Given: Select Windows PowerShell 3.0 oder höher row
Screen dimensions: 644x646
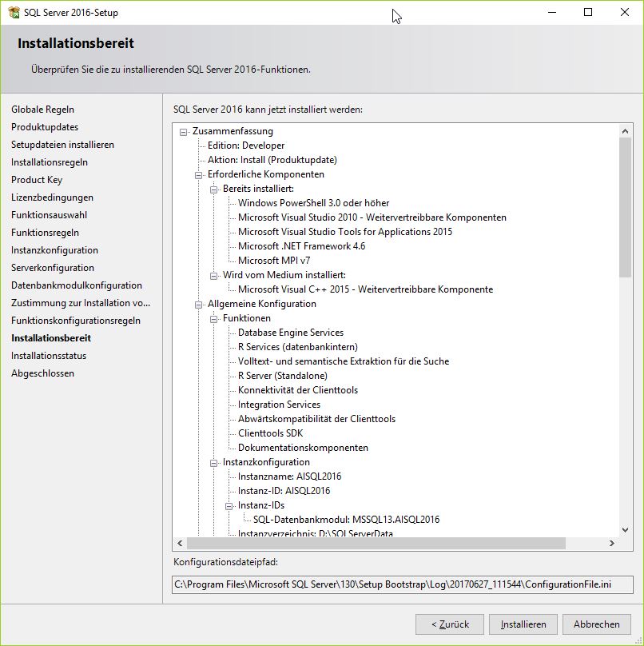Looking at the screenshot, I should pos(313,203).
